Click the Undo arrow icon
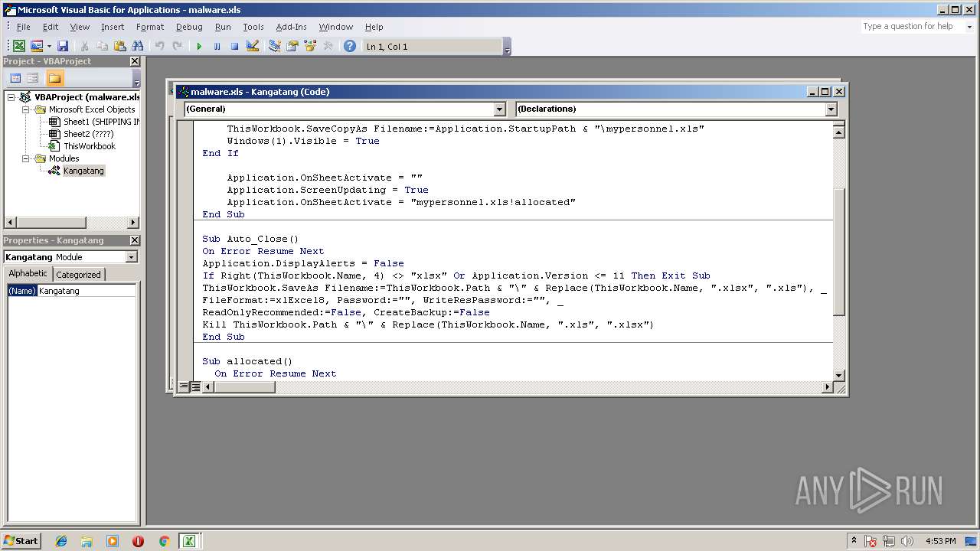Image resolution: width=980 pixels, height=551 pixels. tap(159, 47)
